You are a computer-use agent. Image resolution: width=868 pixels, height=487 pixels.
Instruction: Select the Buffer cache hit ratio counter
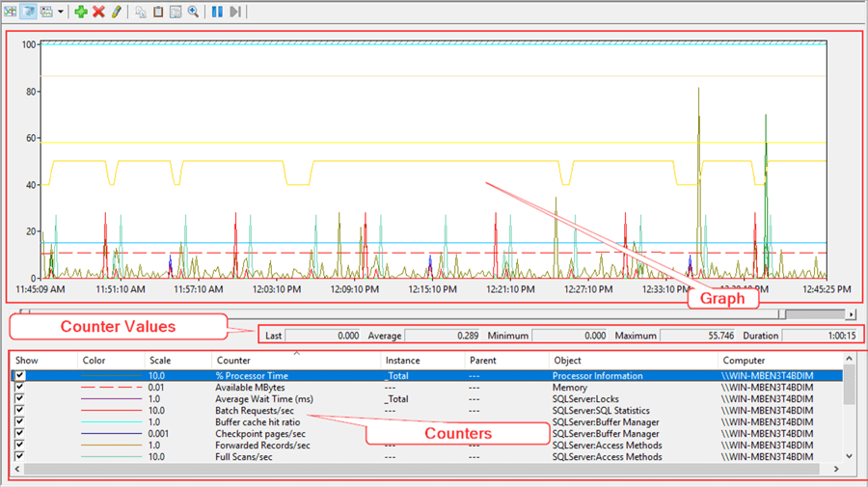(x=258, y=422)
